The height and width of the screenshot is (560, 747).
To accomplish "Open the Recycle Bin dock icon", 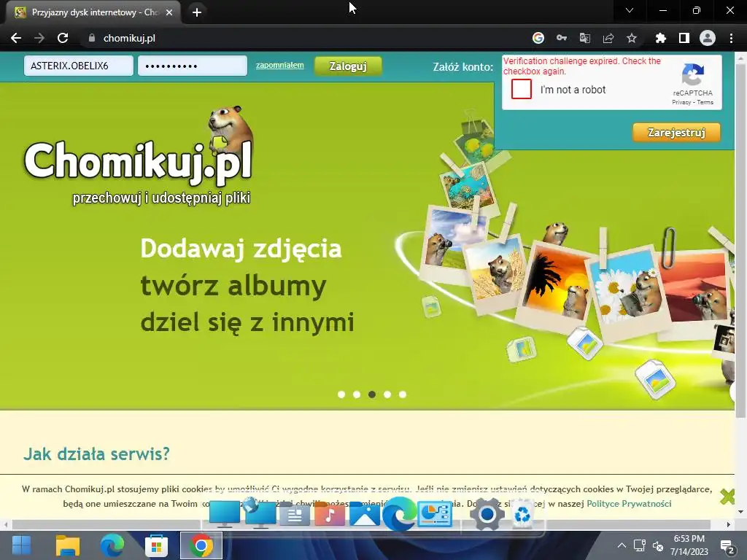I will pos(522,514).
